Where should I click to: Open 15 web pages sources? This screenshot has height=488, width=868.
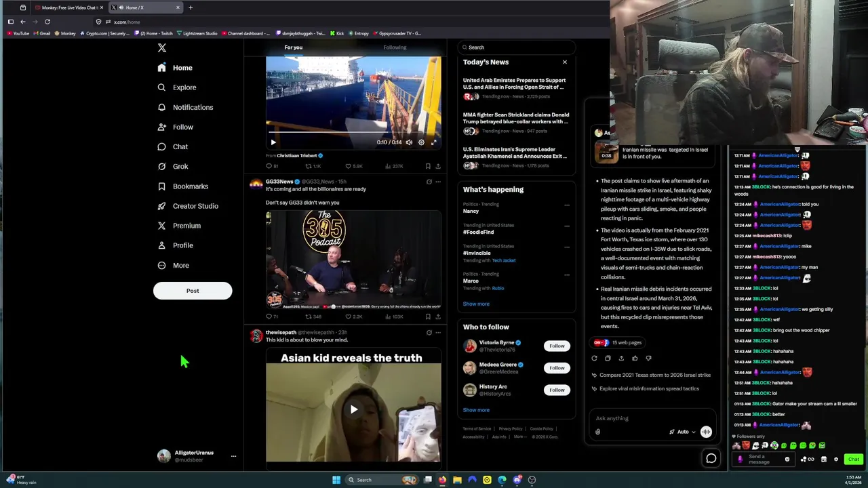point(618,343)
